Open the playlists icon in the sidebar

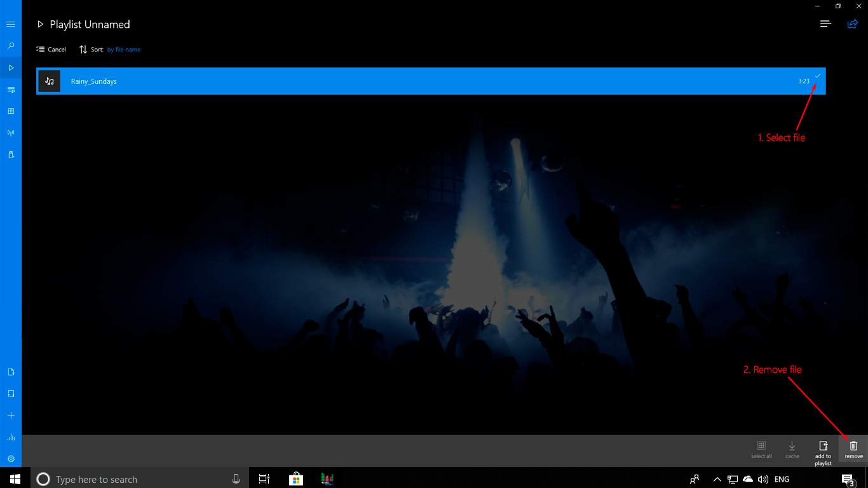pyautogui.click(x=10, y=89)
